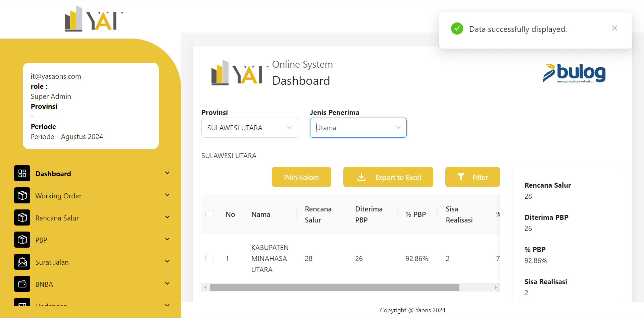The width and height of the screenshot is (644, 318).
Task: Click the Surat Jalan envelope icon
Action: coord(22,262)
